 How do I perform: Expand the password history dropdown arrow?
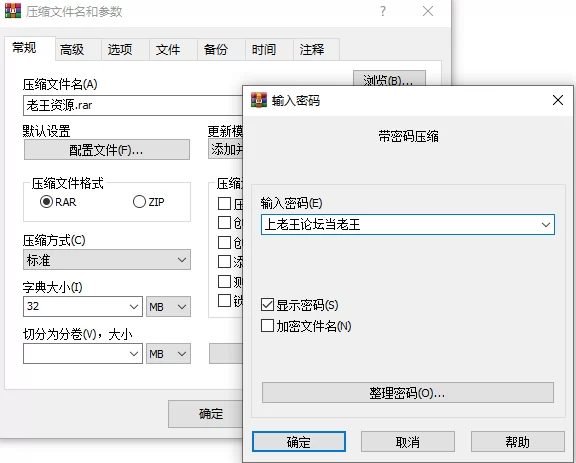(x=546, y=225)
